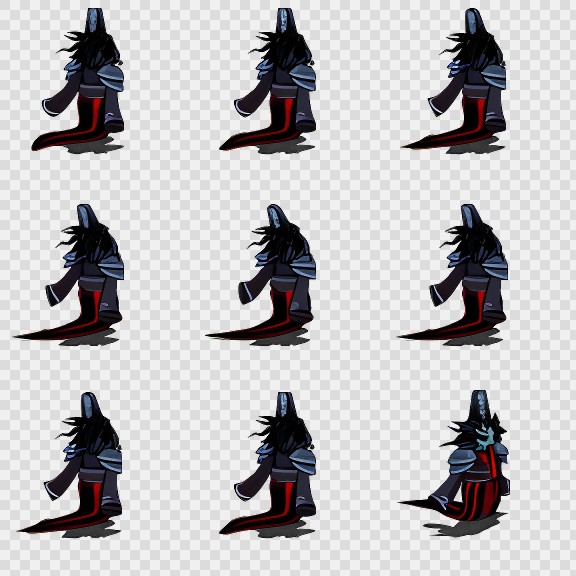Select the first sprite frame in bottom row
The width and height of the screenshot is (576, 576).
point(71,464)
